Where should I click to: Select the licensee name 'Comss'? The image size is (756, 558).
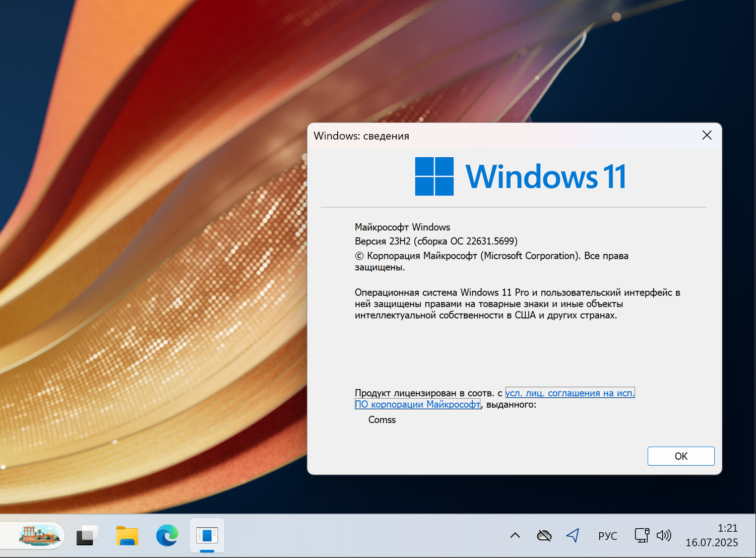[382, 419]
